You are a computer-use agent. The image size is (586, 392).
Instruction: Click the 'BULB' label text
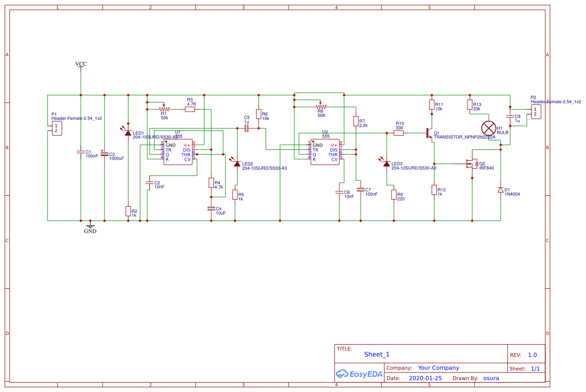502,133
